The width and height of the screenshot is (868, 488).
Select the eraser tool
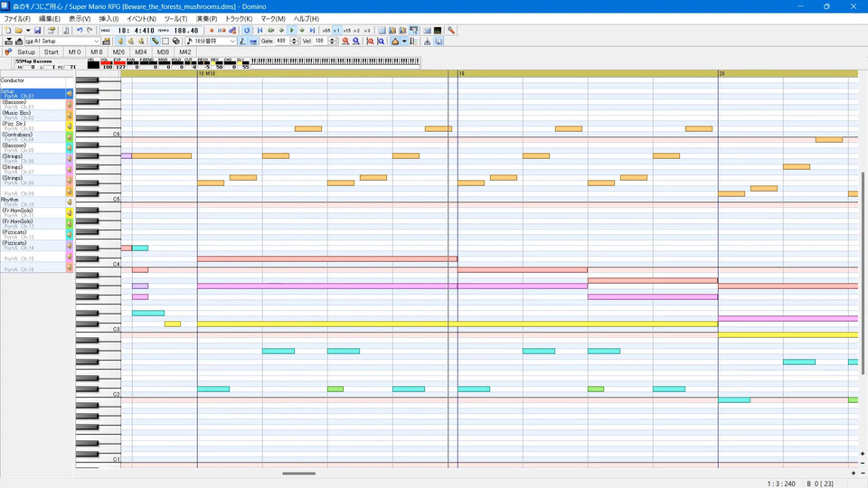[176, 41]
